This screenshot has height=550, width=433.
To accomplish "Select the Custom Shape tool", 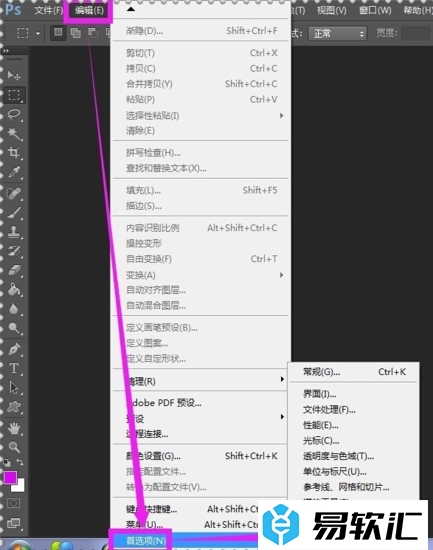I will click(x=14, y=407).
